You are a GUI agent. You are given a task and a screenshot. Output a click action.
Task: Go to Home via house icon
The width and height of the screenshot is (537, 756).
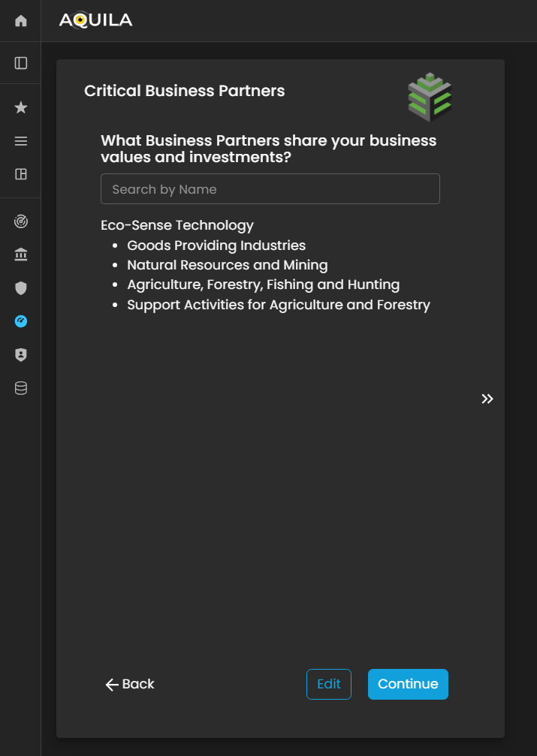click(x=21, y=21)
